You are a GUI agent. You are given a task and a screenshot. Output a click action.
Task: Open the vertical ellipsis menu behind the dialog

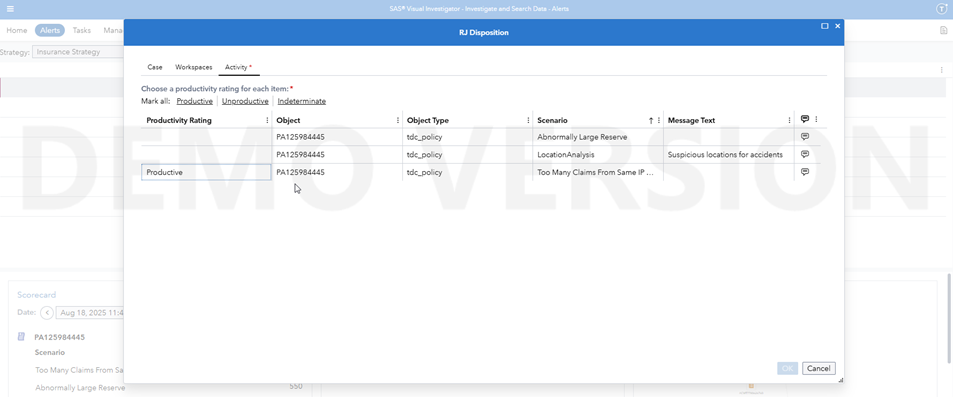[x=941, y=70]
